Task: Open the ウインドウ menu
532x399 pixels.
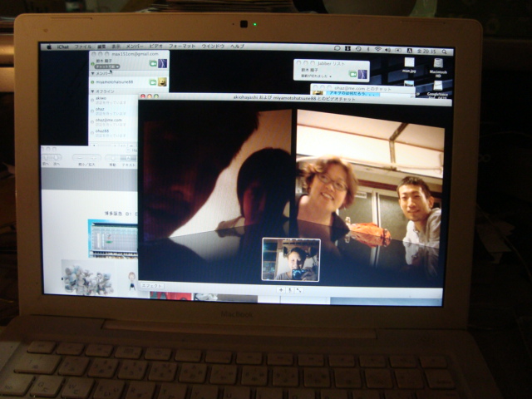Action: point(213,46)
